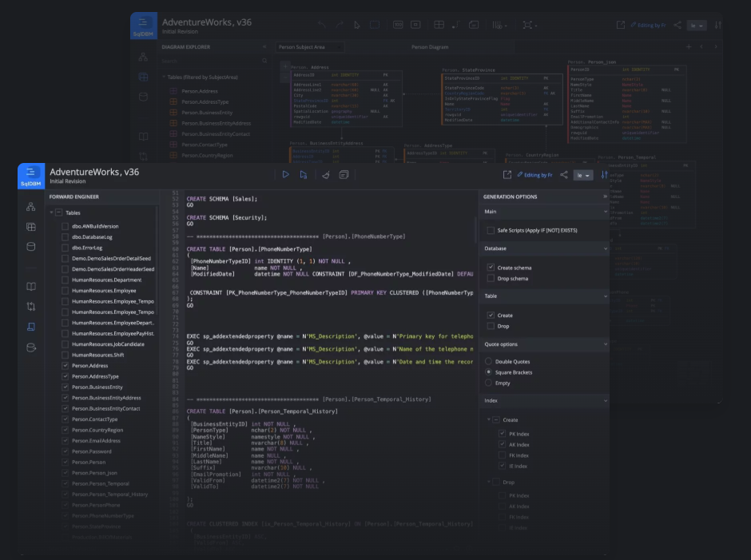Click the copy script icon in toolbar
The height and width of the screenshot is (560, 751).
pyautogui.click(x=344, y=175)
